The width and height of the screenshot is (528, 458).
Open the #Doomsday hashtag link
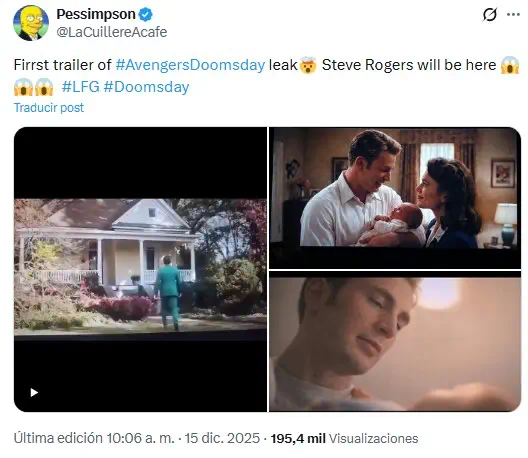[146, 87]
